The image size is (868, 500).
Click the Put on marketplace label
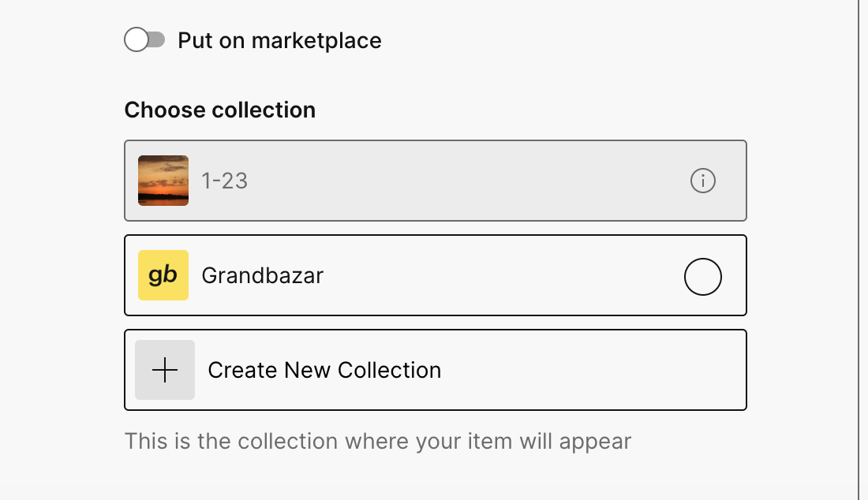(x=279, y=40)
